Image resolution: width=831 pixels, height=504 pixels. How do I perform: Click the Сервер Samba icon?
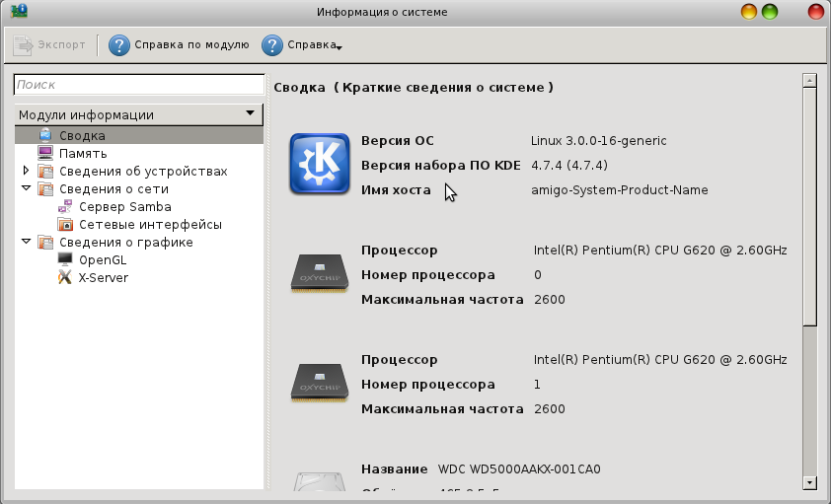[65, 206]
